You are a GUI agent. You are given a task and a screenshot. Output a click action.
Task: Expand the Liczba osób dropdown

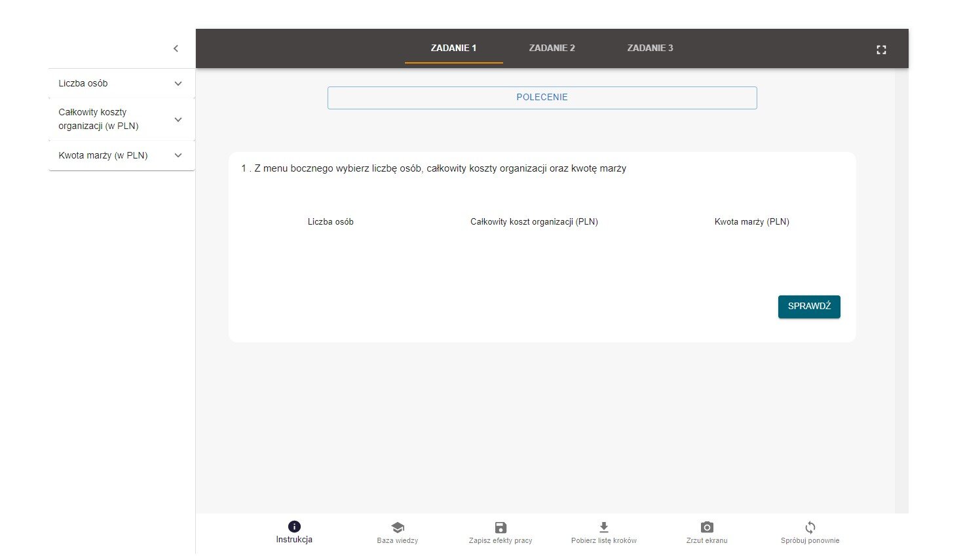click(122, 83)
